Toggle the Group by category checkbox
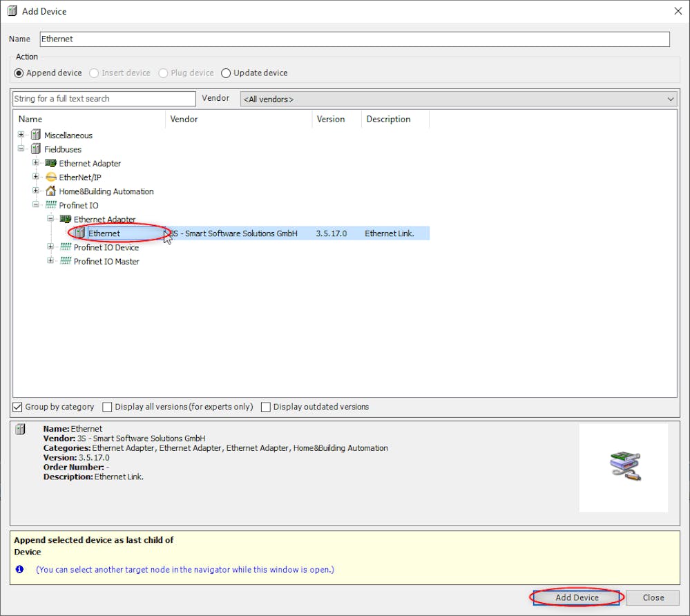Viewport: 690px width, 616px height. (17, 407)
